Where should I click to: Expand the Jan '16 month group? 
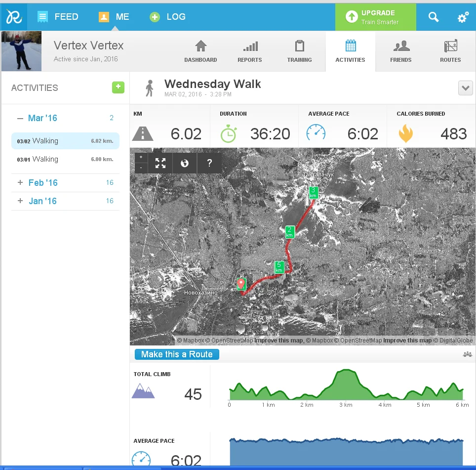click(20, 201)
